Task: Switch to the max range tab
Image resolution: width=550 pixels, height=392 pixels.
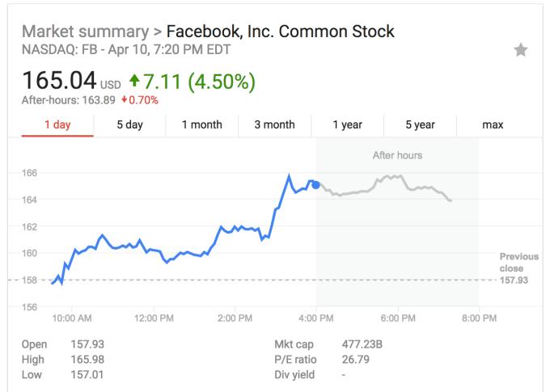Action: tap(493, 124)
